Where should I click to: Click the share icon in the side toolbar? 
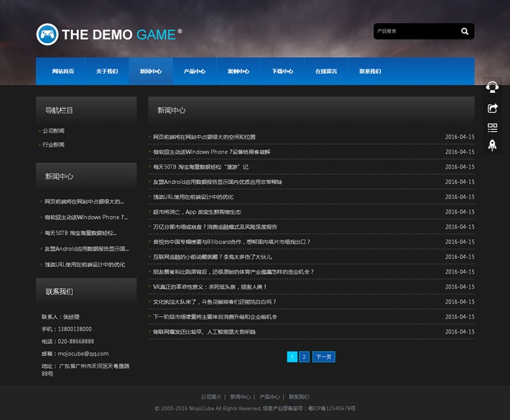pos(492,108)
